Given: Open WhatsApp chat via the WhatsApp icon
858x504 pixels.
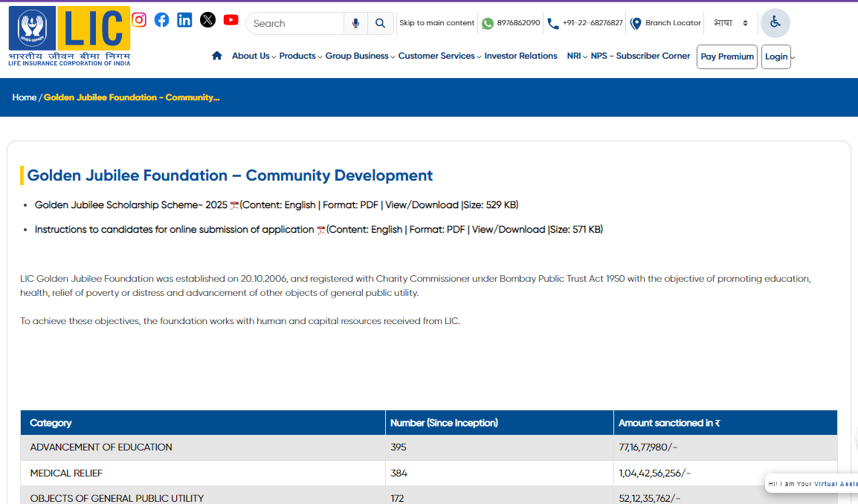Looking at the screenshot, I should coord(488,23).
